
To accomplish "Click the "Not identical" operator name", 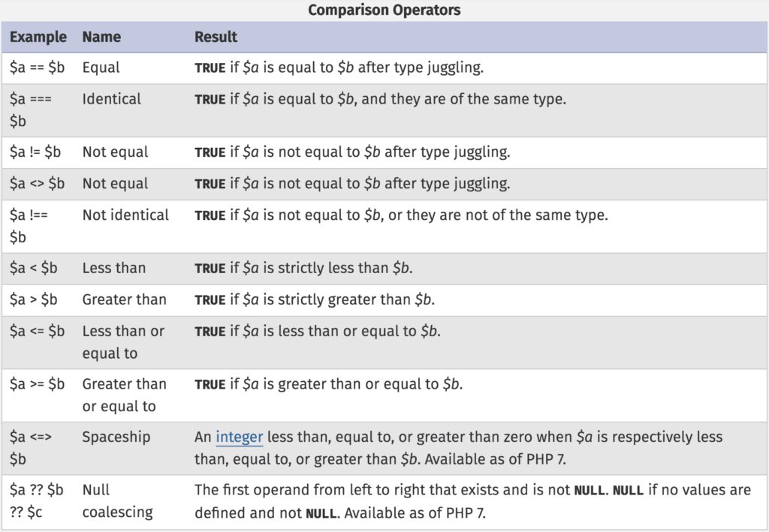I will click(x=125, y=215).
